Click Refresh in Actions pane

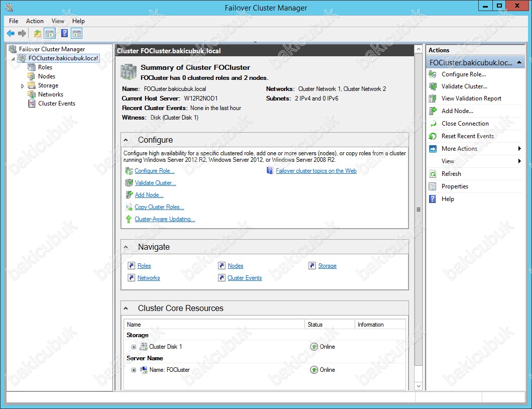tap(451, 174)
